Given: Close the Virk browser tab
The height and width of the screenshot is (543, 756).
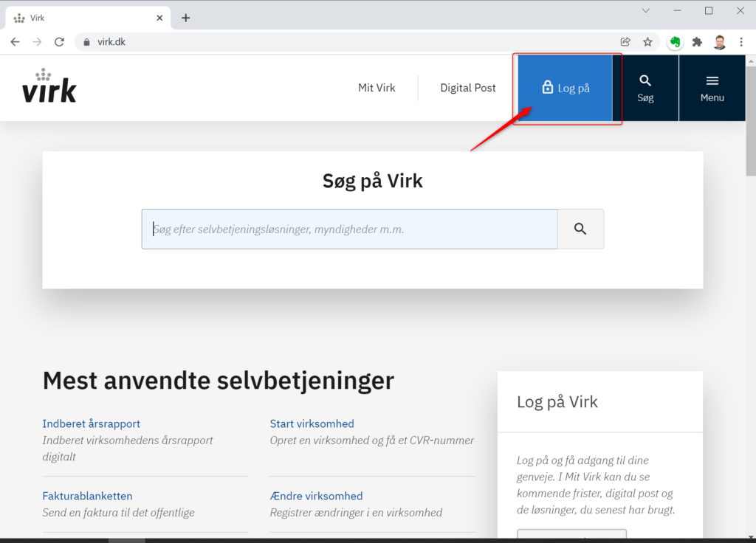Looking at the screenshot, I should tap(159, 18).
